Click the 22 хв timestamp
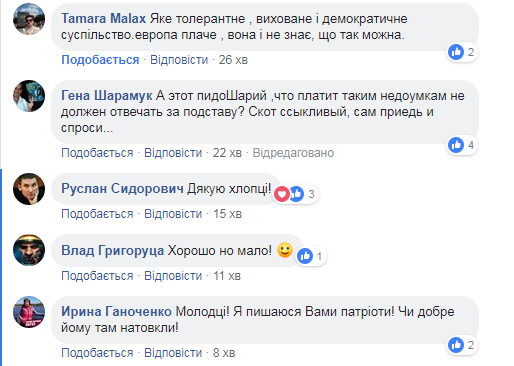This screenshot has width=514, height=366. (x=227, y=153)
